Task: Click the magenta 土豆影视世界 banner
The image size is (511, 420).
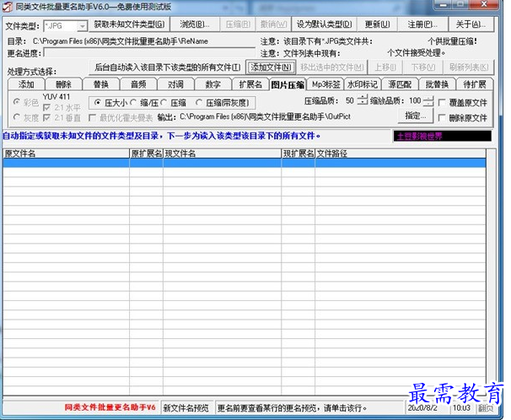Action: [x=441, y=135]
